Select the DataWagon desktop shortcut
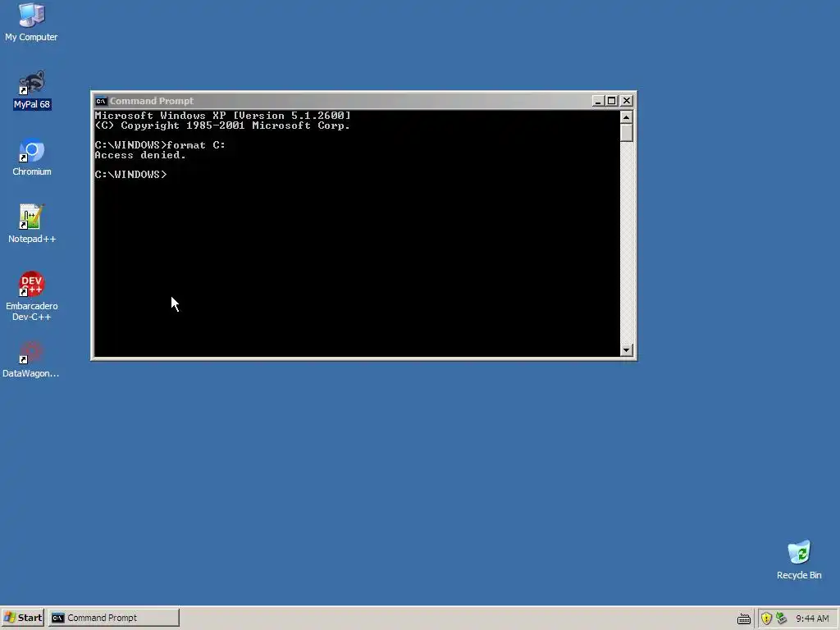This screenshot has width=840, height=630. pos(31,359)
